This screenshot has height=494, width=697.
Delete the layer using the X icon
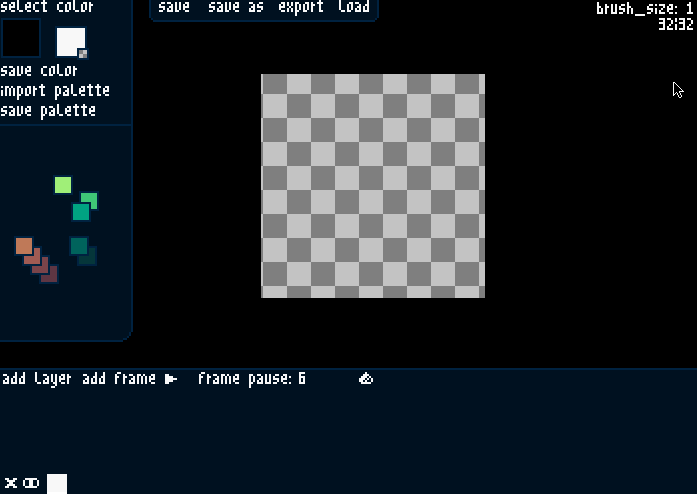[11, 482]
